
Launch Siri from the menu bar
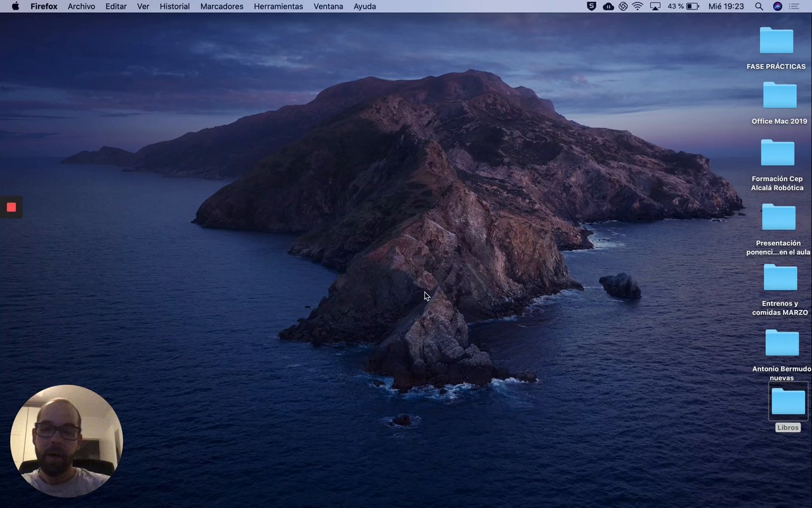coord(778,6)
